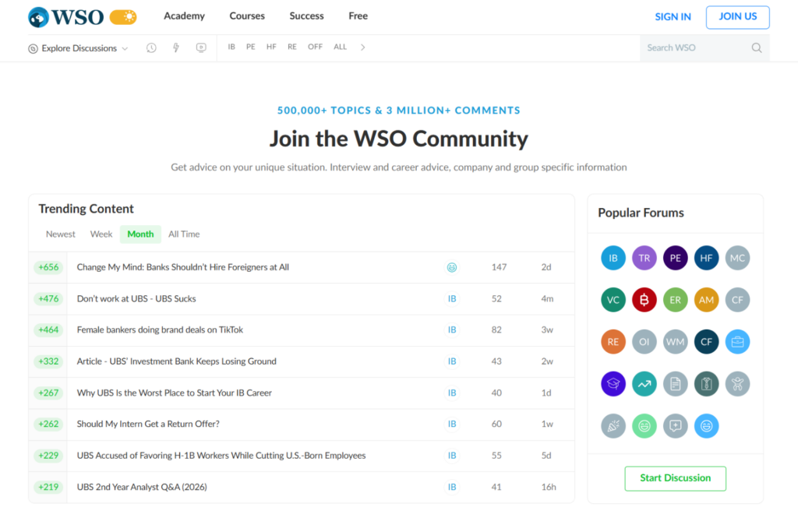Click the WSO logo
The height and width of the screenshot is (532, 798).
(65, 17)
